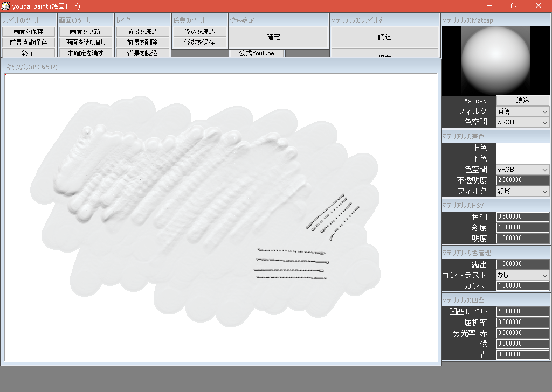Click 前景を削除 to delete the foreground
The width and height of the screenshot is (552, 392).
tap(141, 42)
